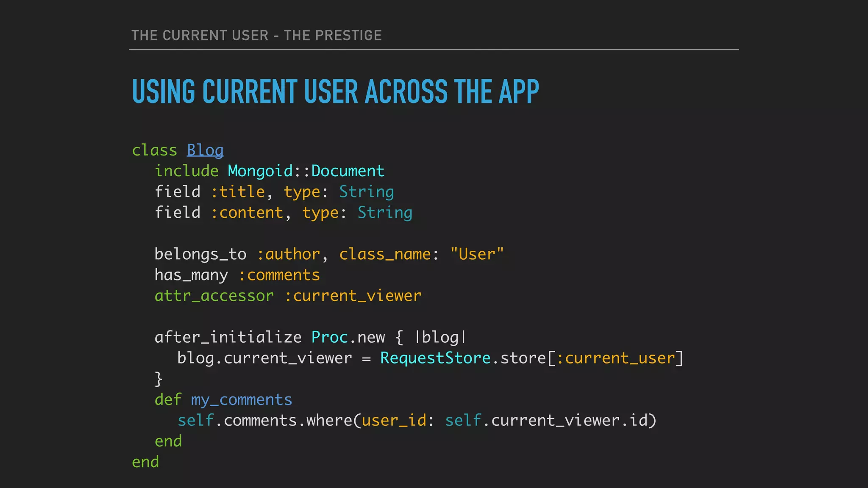Click the title 'USING CURRENT USER ACROSS THE APP'
The height and width of the screenshot is (488, 868).
(x=335, y=91)
